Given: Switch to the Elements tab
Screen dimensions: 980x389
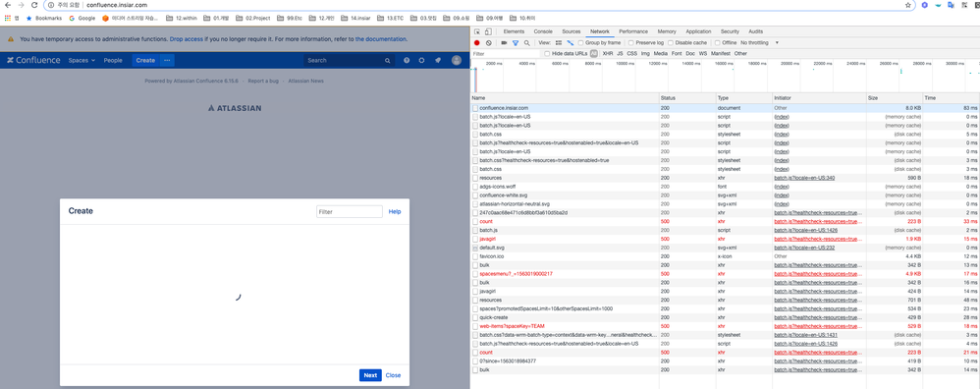Looking at the screenshot, I should (x=514, y=31).
